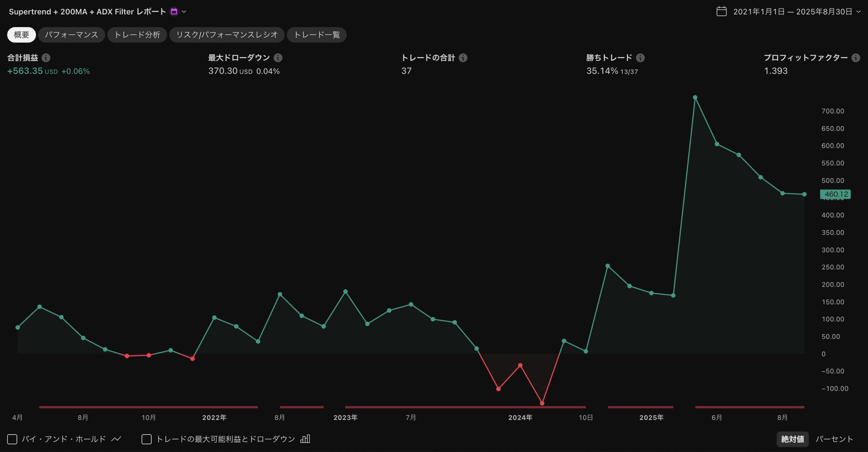This screenshot has width=868, height=452.
Task: Open the date range dropdown chevron
Action: [x=859, y=12]
